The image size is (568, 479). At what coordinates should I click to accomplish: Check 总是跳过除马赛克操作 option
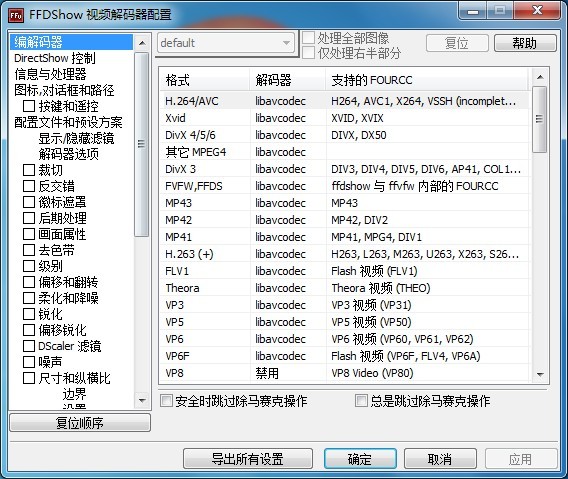(x=361, y=401)
